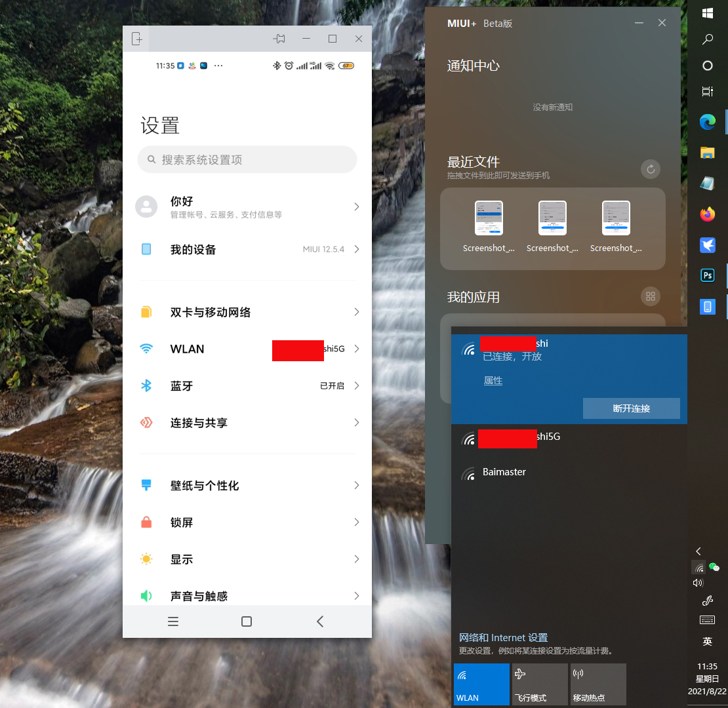Click the screen capture icon in the phone window toolbar
The width and height of the screenshot is (728, 708).
pyautogui.click(x=136, y=39)
